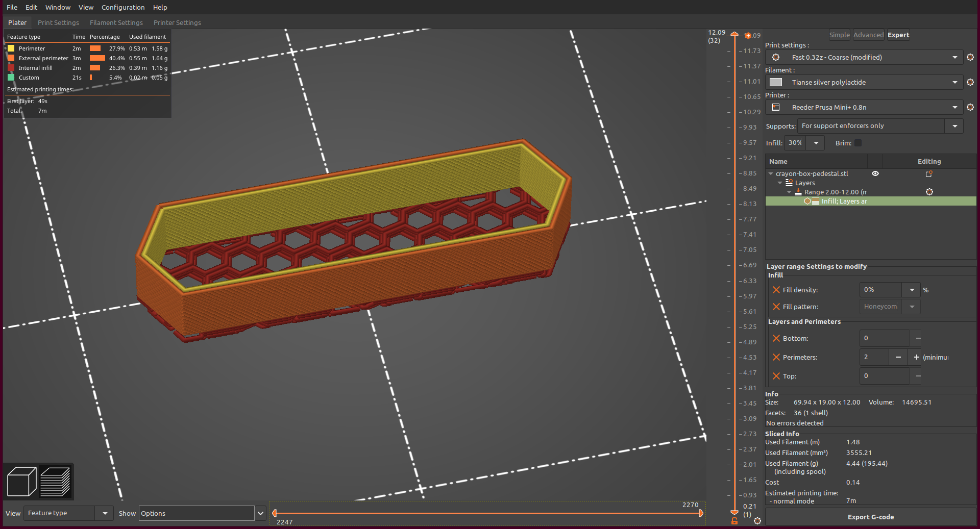The image size is (980, 529).
Task: Click the Export G-code button
Action: tap(870, 517)
